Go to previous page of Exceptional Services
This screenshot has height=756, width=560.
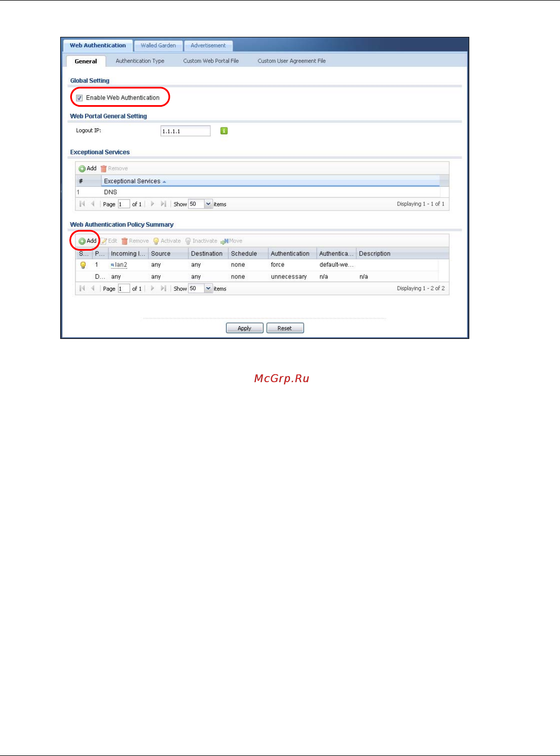pos(92,204)
